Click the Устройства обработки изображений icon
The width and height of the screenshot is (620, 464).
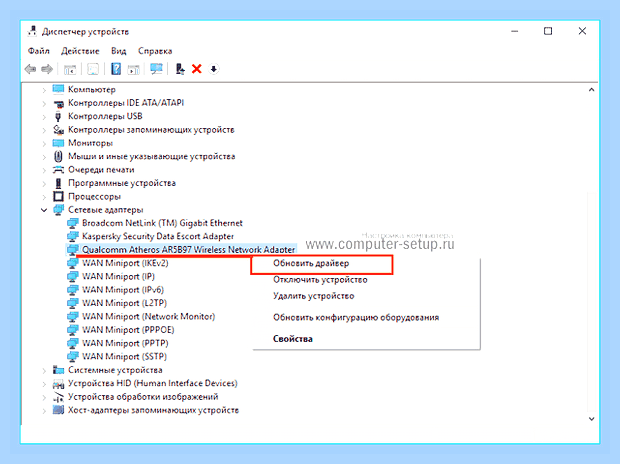(x=58, y=397)
